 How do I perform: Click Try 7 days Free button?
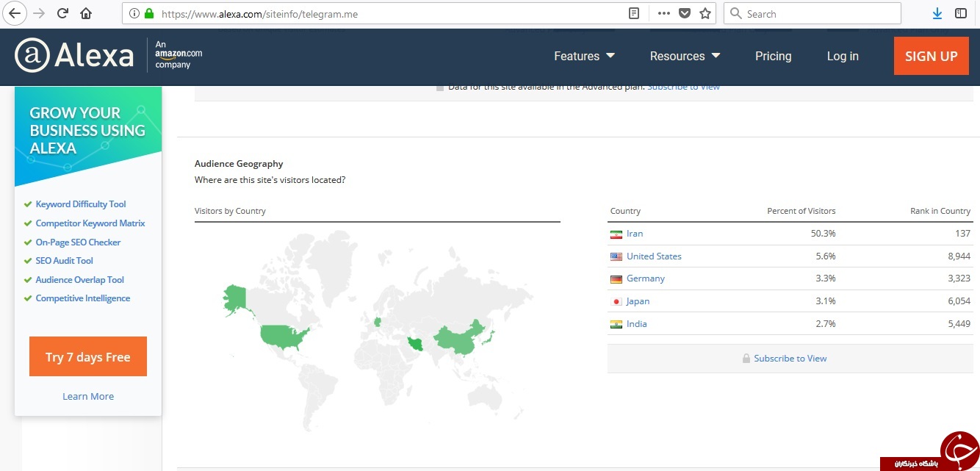[88, 356]
